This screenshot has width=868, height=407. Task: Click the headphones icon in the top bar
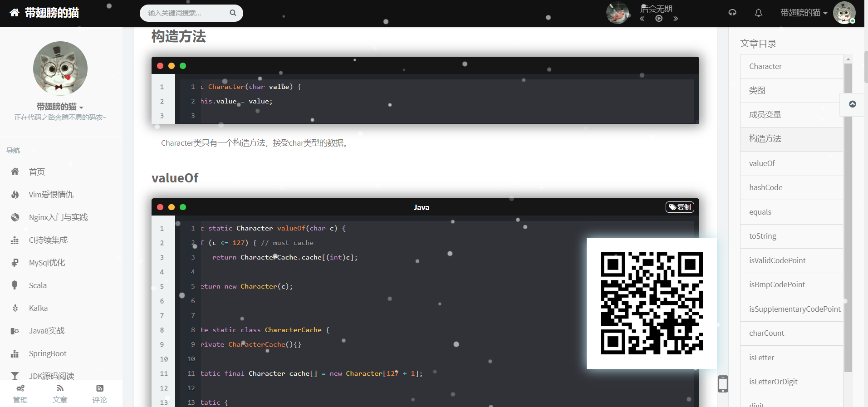click(x=732, y=13)
